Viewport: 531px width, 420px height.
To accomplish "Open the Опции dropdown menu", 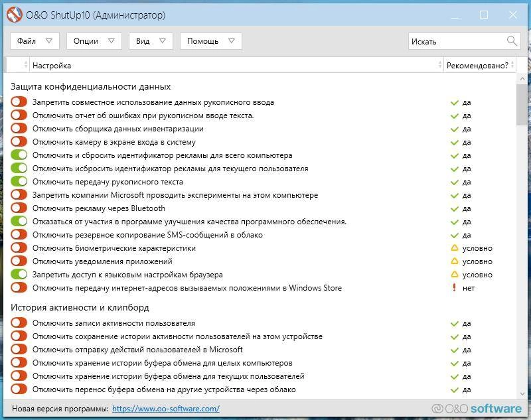I will 94,41.
